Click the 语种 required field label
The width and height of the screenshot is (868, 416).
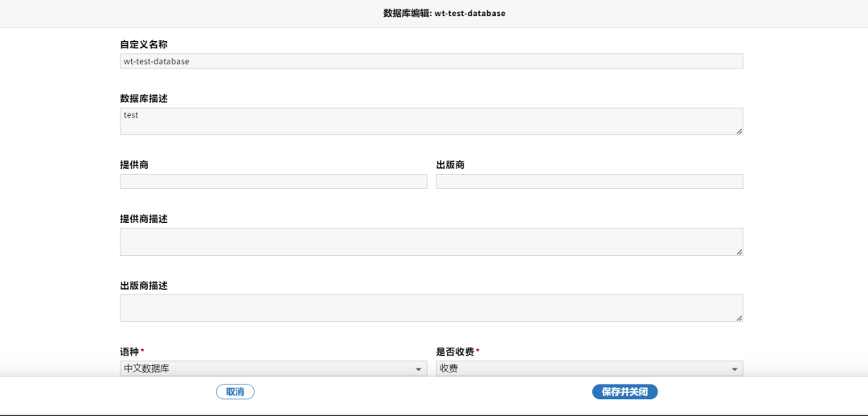129,352
